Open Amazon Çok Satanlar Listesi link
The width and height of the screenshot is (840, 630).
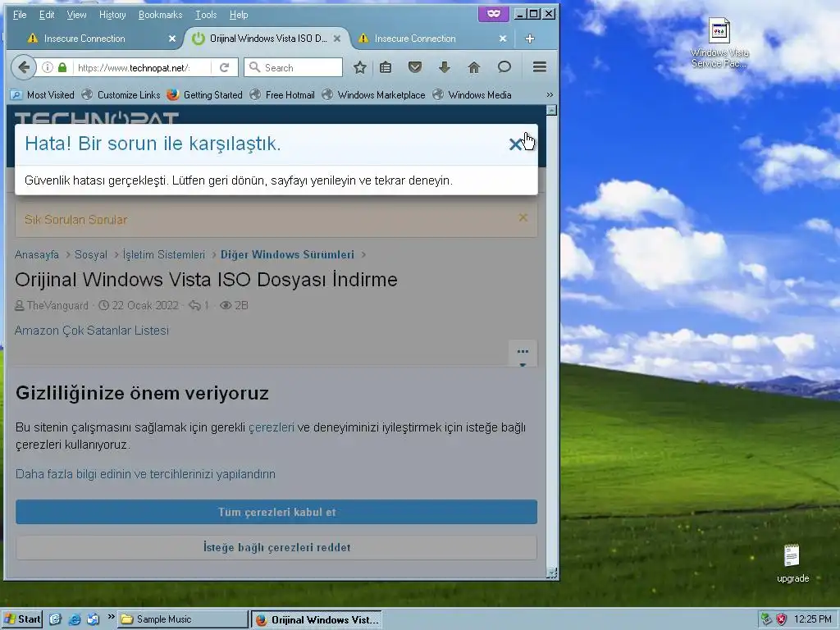click(92, 331)
